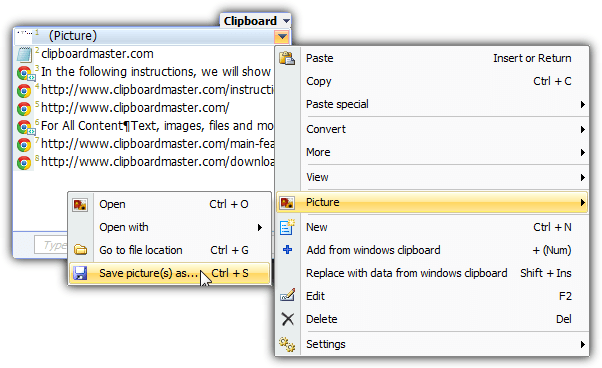The height and width of the screenshot is (368, 602).
Task: Open the More menu entry
Action: pos(432,152)
